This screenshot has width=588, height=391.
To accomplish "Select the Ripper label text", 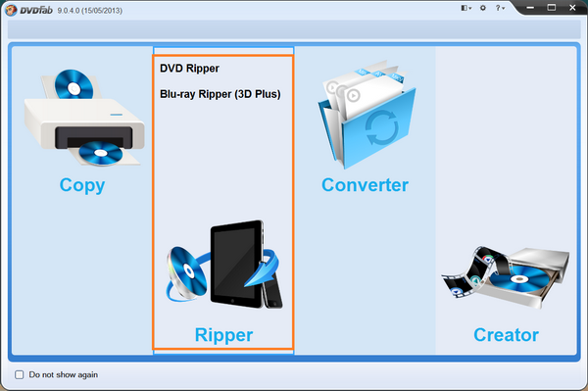I will coord(223,335).
